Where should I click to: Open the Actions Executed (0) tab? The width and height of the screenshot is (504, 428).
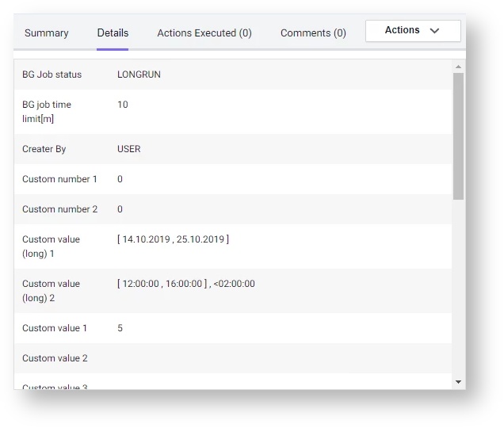tap(204, 32)
